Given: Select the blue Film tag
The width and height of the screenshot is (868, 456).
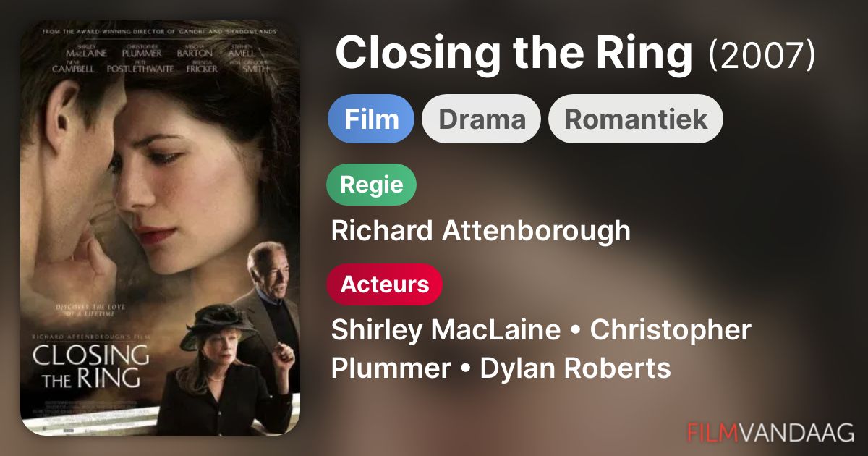Looking at the screenshot, I should point(371,119).
